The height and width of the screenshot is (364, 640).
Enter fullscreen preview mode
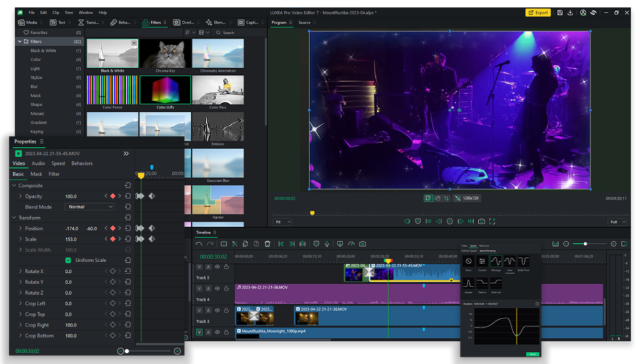(492, 222)
